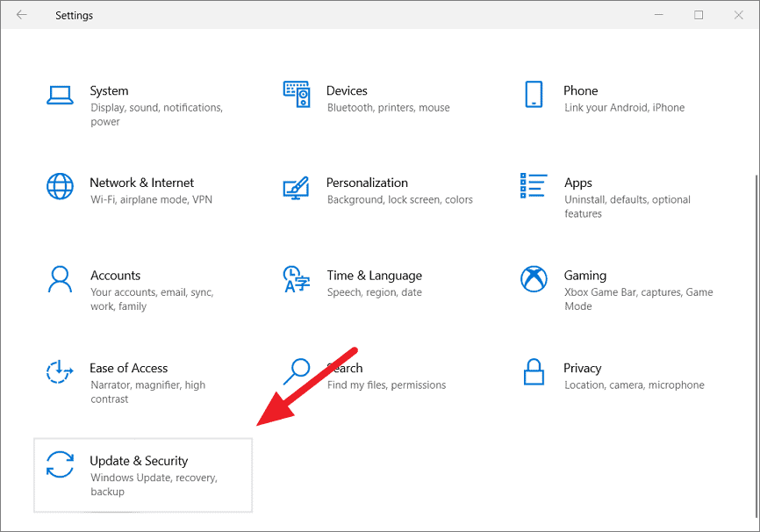Click the Devices keyboard and speaker icon
The width and height of the screenshot is (760, 532).
pos(297,94)
